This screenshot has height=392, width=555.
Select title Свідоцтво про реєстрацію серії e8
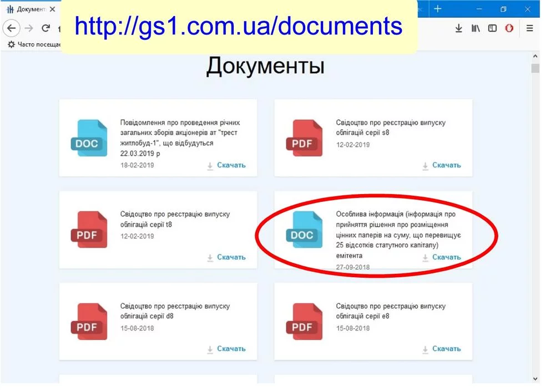(x=390, y=311)
